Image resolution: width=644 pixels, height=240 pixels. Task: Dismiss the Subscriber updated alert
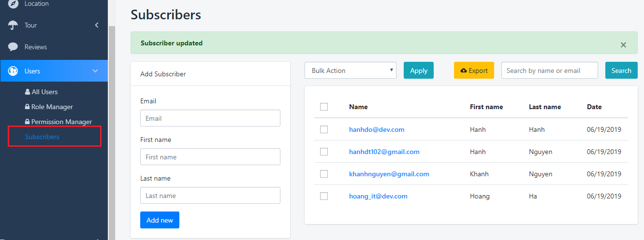(623, 45)
